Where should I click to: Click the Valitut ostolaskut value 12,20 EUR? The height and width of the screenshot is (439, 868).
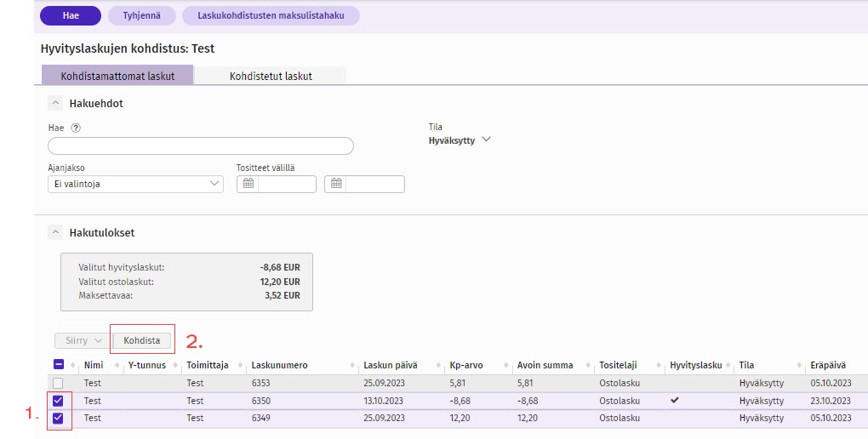pos(280,282)
